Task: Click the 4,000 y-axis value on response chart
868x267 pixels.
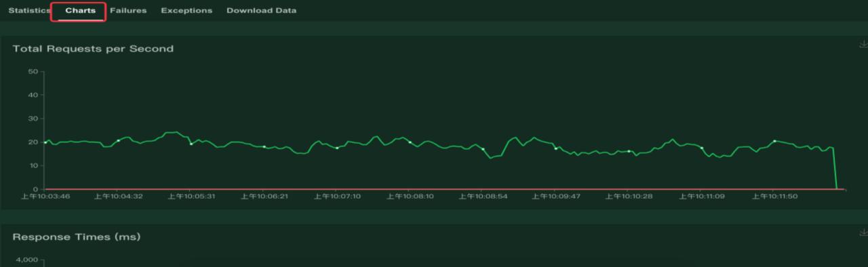Action: pos(26,260)
